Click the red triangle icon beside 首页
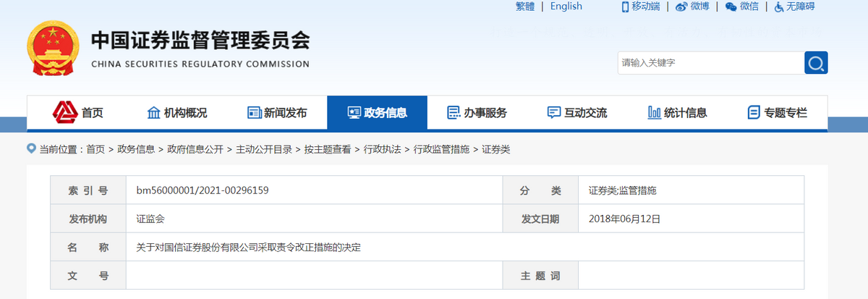Viewport: 868px width, 299px height. click(64, 112)
